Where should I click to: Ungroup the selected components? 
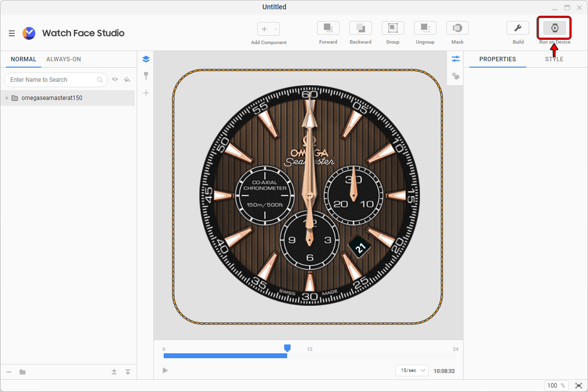(x=425, y=28)
